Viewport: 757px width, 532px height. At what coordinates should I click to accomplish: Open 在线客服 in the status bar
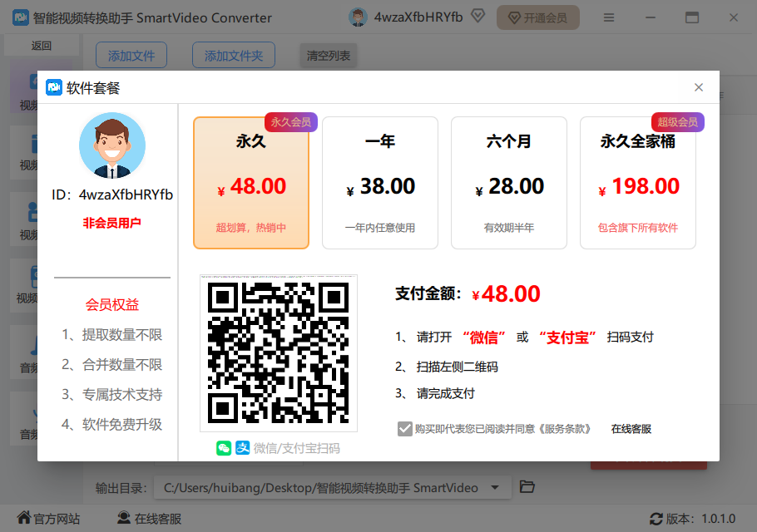coord(149,519)
